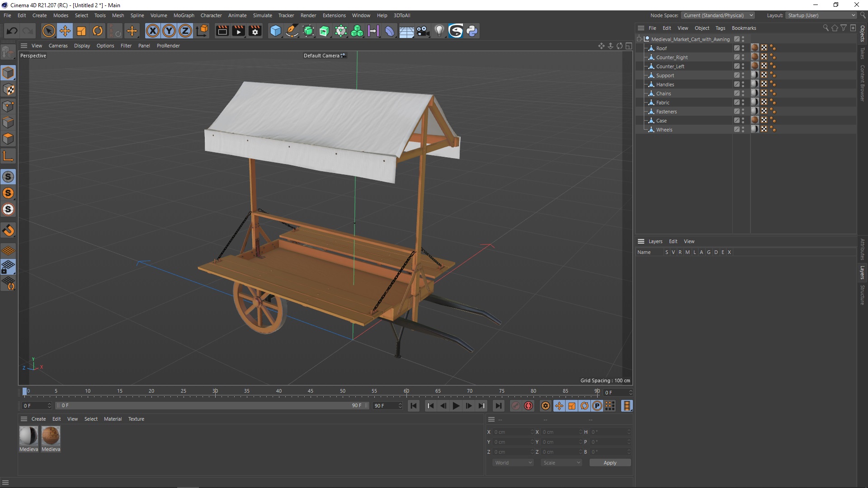
Task: Collapse Medieval_Market_Cart_with_Awning hierarchy
Action: [x=639, y=39]
